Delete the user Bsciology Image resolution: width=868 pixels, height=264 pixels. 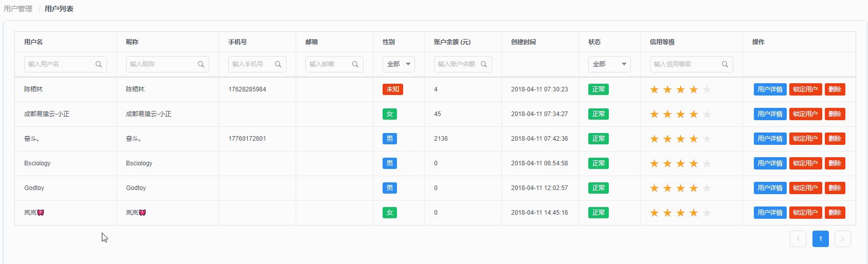tap(835, 163)
